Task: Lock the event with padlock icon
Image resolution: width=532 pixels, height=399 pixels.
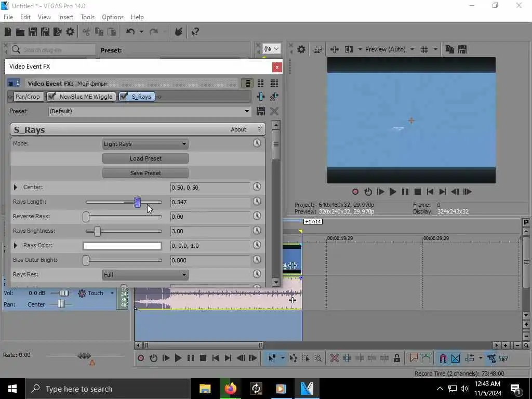Action: [x=396, y=358]
